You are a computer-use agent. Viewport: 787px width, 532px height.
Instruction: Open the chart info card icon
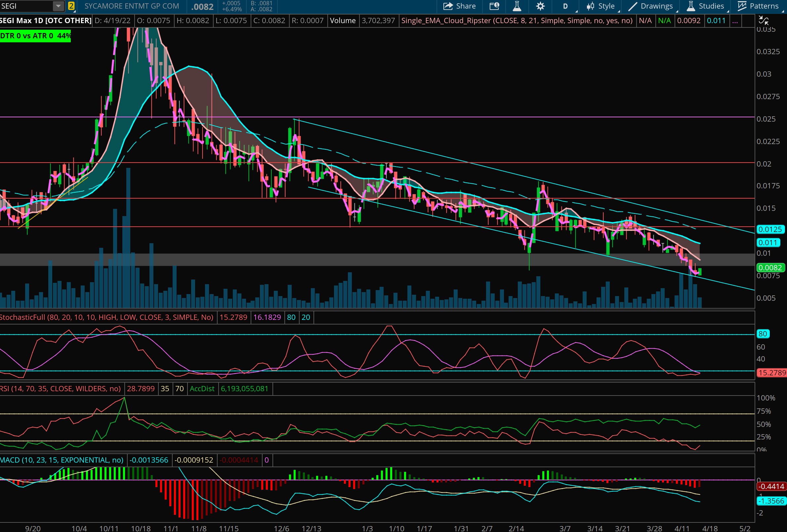pos(494,6)
